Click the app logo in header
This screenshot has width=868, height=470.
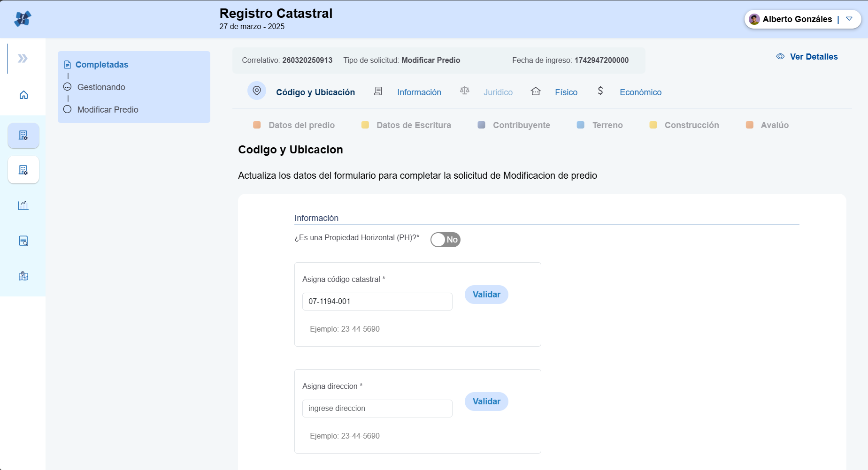(x=23, y=19)
